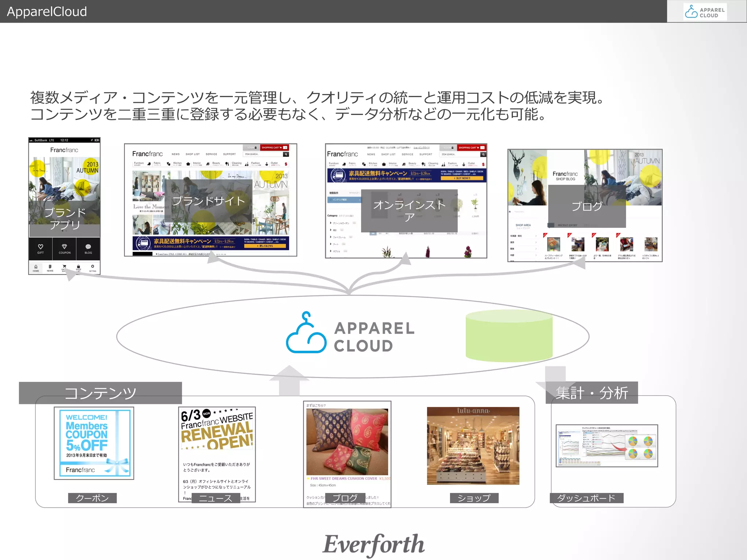Choose the Outlet dollar category on brand site
747x560 pixels.
279,164
